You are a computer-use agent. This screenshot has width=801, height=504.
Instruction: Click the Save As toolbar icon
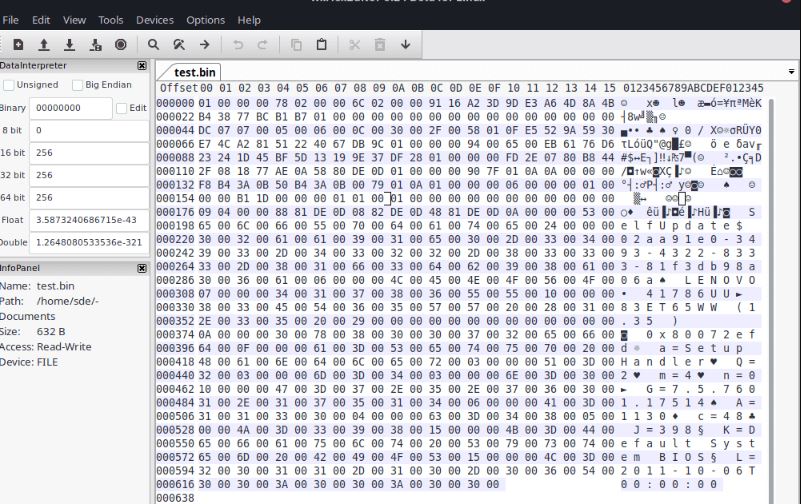(x=96, y=45)
